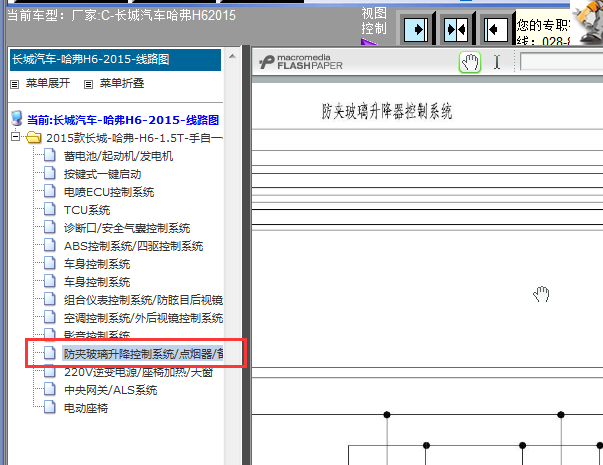Image resolution: width=603 pixels, height=465 pixels.
Task: Click 菜单展开 to expand the menu
Action: 48,83
